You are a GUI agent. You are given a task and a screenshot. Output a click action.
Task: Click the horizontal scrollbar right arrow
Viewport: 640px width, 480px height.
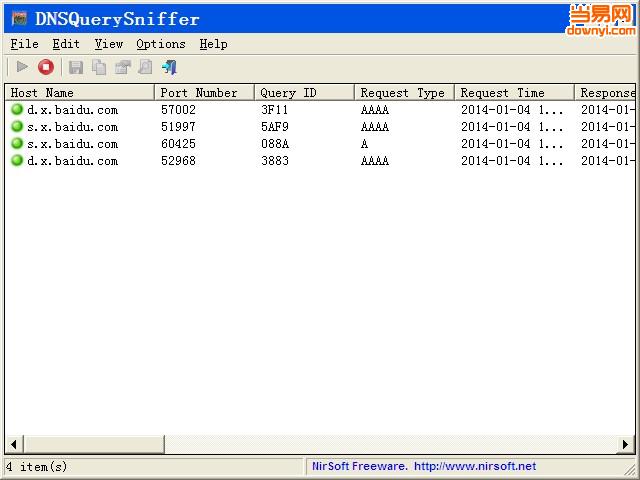point(626,444)
